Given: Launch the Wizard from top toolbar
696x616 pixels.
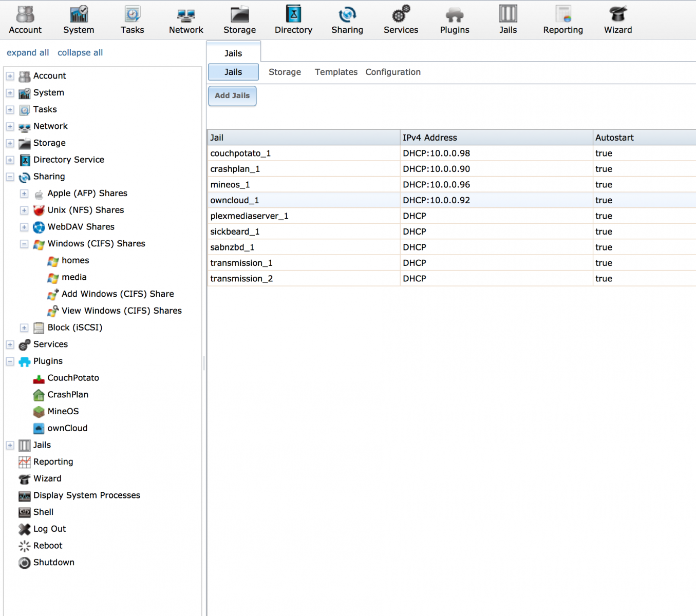Looking at the screenshot, I should point(618,20).
